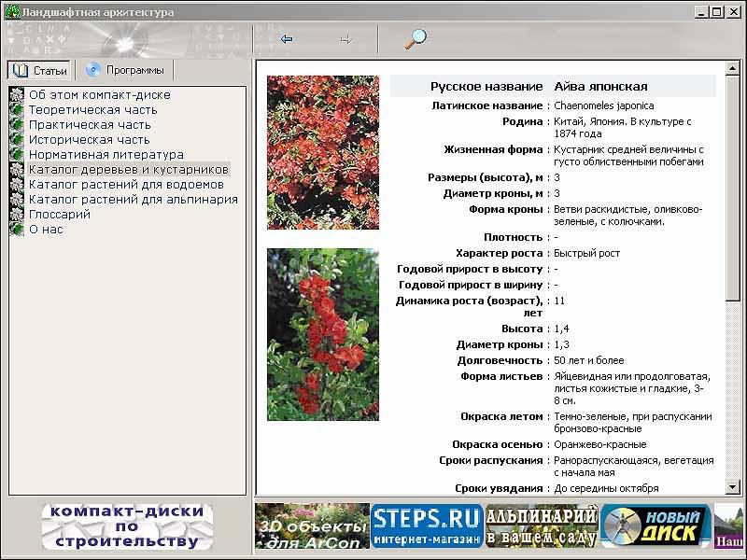The image size is (747, 560).
Task: Click the icon beside Каталог растений для альпинария
Action: point(16,199)
